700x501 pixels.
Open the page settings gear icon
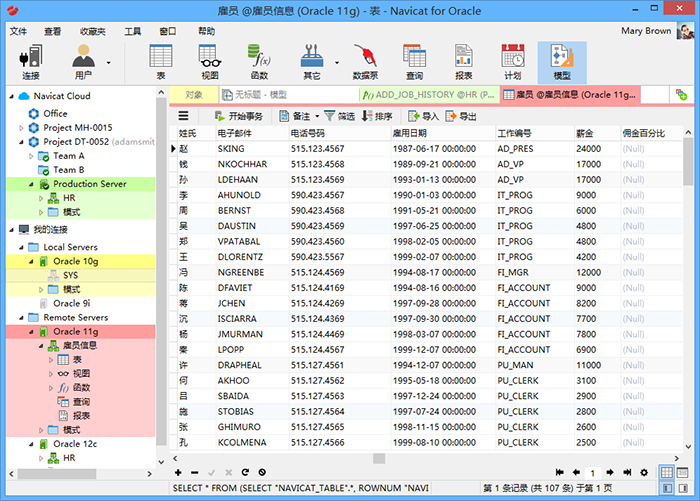pyautogui.click(x=644, y=472)
